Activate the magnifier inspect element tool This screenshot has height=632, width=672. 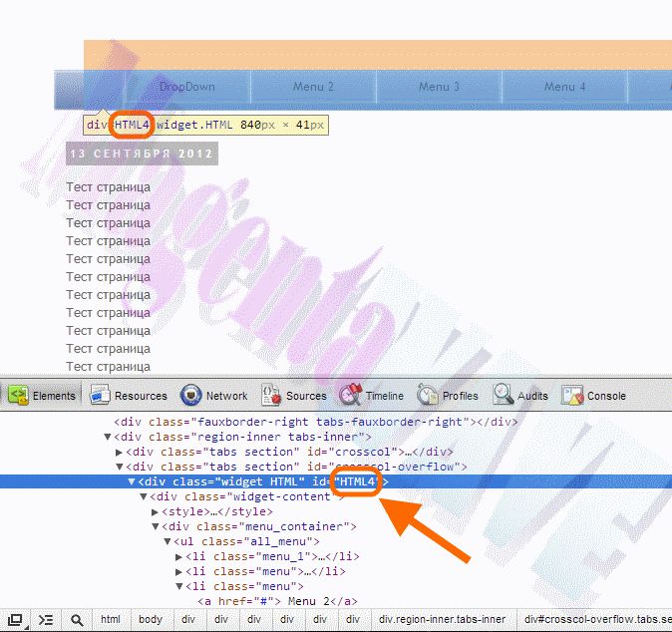coord(77,619)
